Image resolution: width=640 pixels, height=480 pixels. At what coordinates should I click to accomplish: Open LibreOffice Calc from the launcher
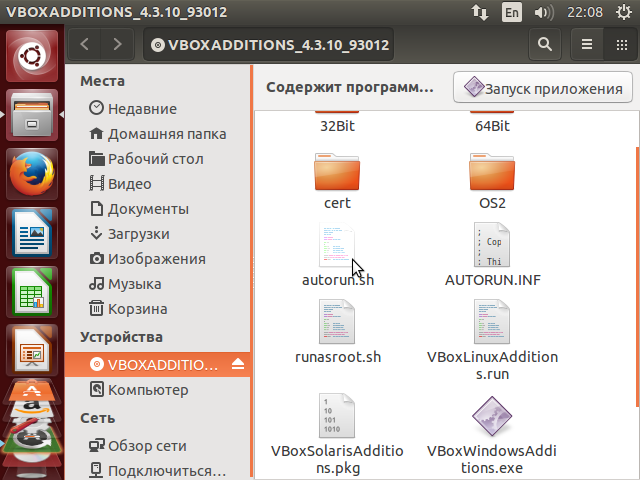[x=32, y=292]
